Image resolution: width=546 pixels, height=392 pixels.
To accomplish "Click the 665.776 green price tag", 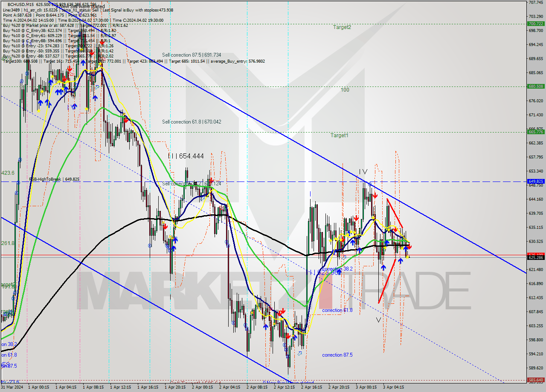I will click(536, 132).
